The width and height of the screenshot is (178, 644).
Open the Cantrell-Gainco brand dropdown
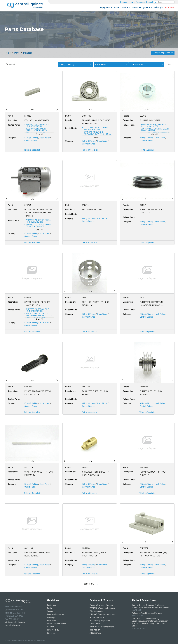point(146,64)
